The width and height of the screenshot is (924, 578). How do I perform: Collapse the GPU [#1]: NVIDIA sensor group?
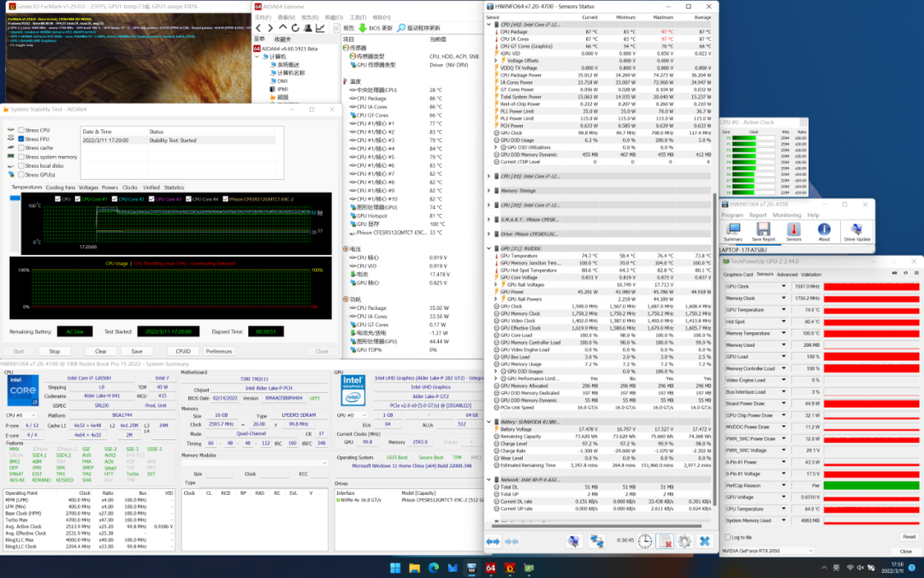coord(489,248)
